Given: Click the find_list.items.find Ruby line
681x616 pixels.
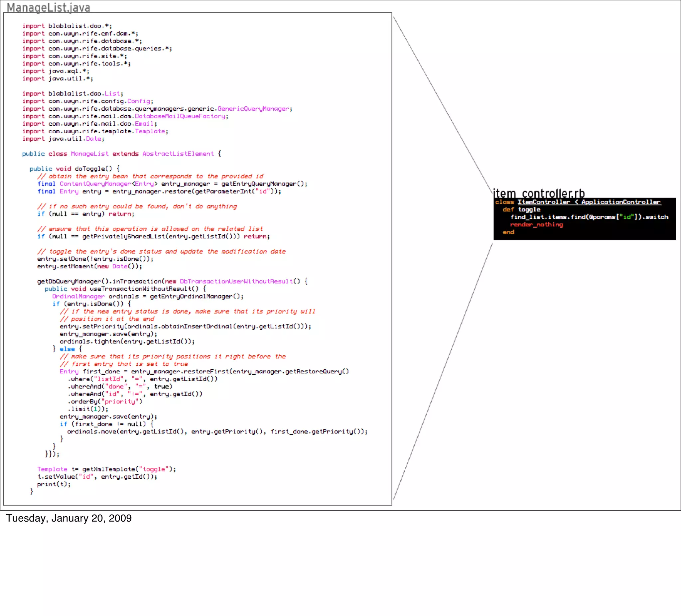Looking at the screenshot, I should (x=589, y=217).
